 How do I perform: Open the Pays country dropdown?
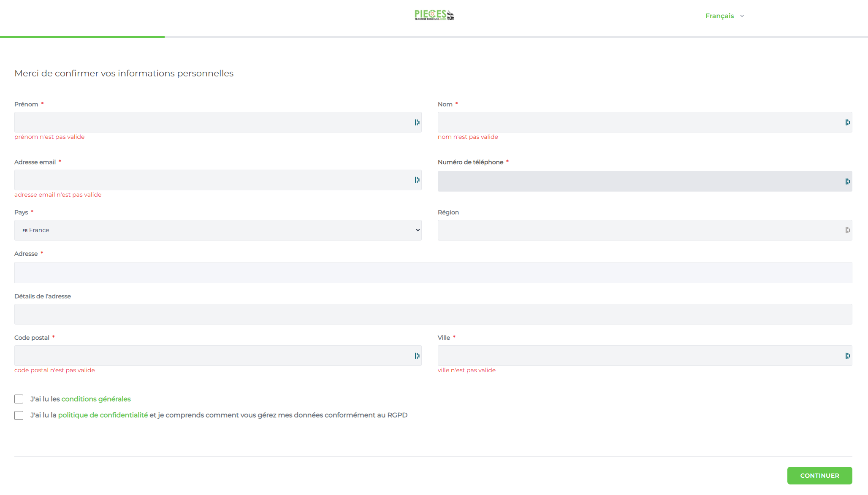pos(218,230)
